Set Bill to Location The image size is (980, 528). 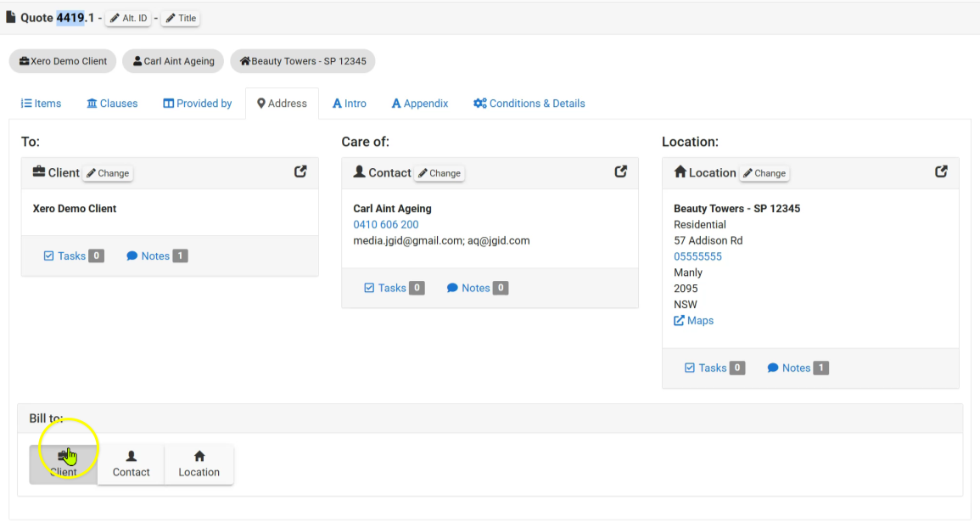click(199, 464)
